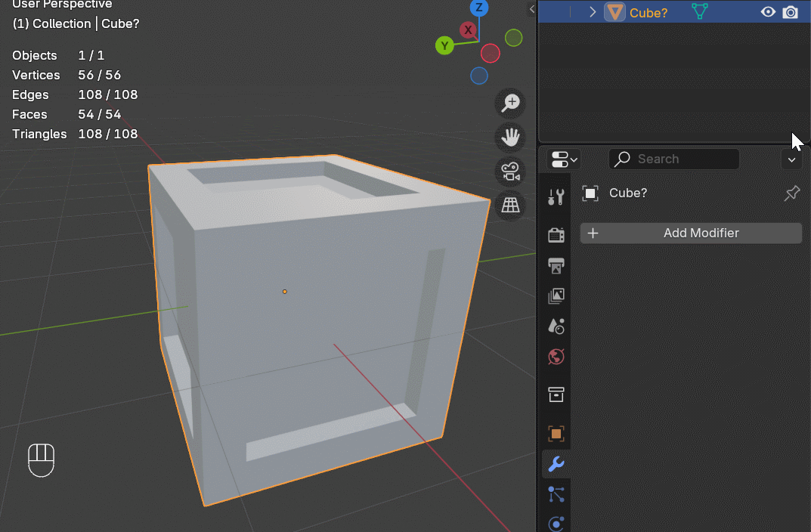Select Cube? in the outliner
This screenshot has height=532, width=811.
point(648,12)
